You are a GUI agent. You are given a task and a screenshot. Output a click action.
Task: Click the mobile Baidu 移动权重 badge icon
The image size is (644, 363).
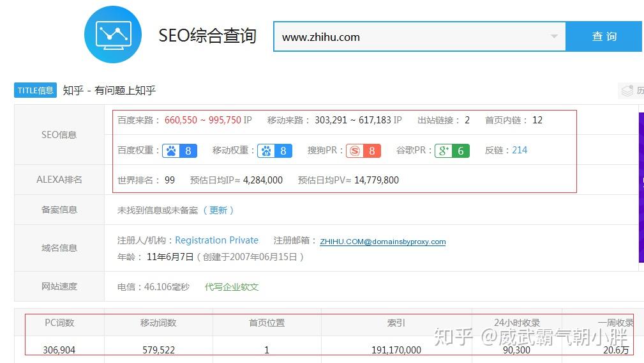(x=274, y=151)
